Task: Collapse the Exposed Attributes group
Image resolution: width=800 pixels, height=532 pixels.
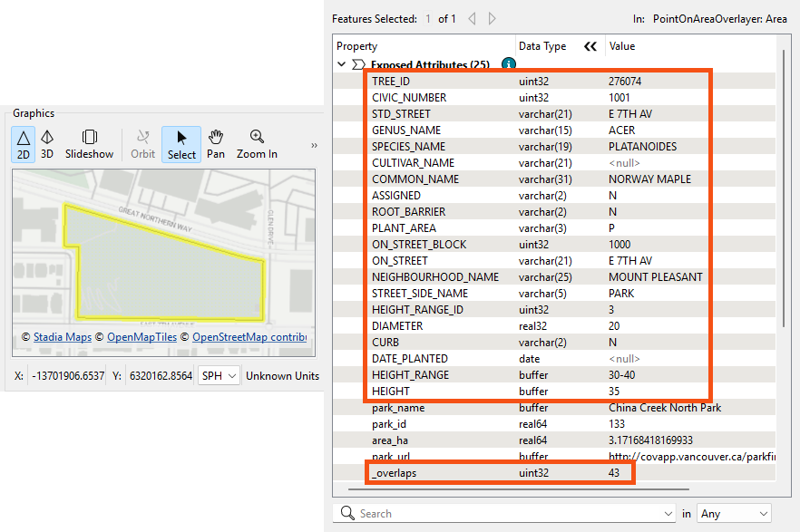Action: click(x=342, y=65)
